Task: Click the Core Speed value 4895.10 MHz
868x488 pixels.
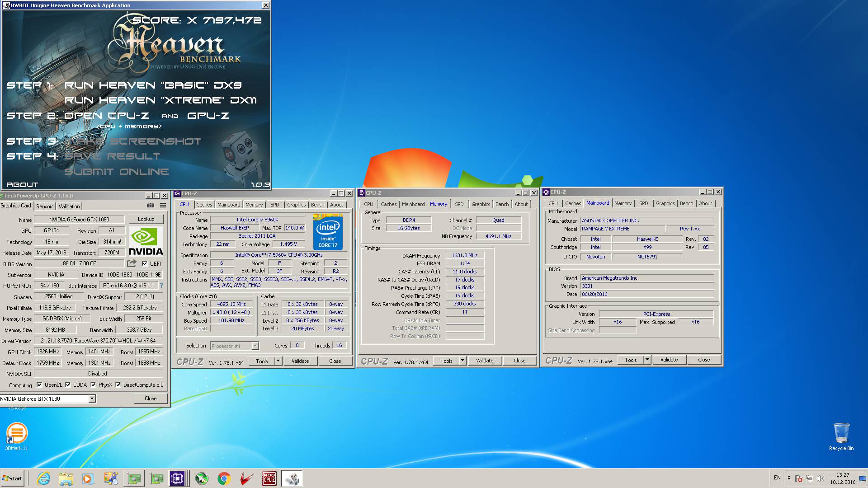Action: 231,305
